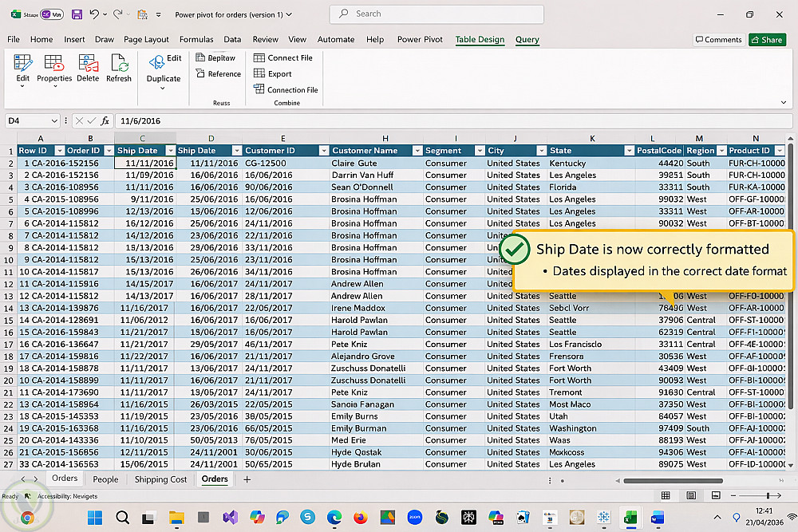Click the Refresh query icon
798x532 pixels.
click(119, 64)
